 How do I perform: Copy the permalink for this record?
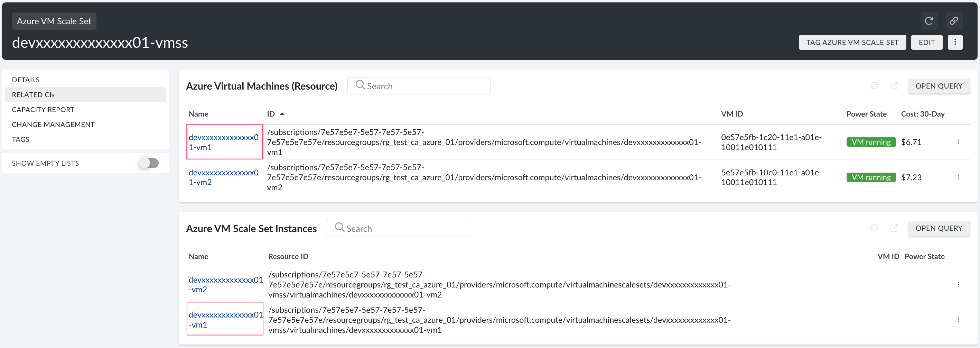[x=954, y=21]
